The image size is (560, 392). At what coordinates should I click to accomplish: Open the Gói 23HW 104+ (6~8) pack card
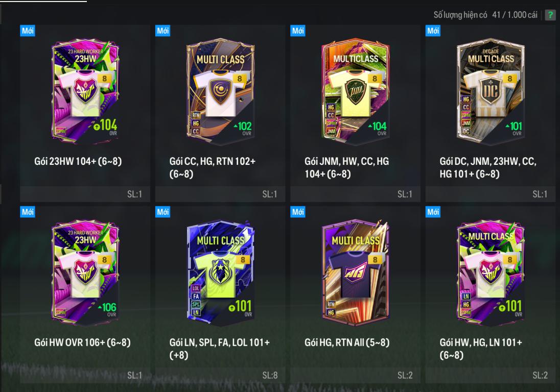tap(85, 113)
